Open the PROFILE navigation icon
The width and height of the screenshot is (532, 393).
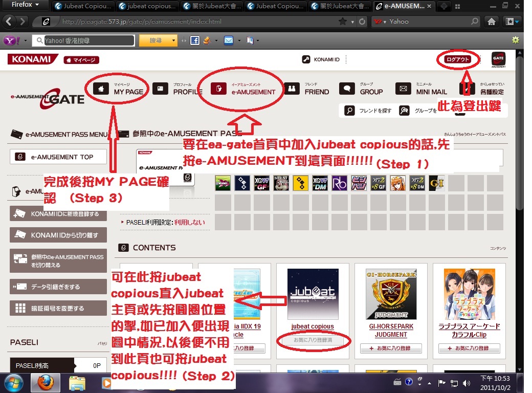pyautogui.click(x=160, y=89)
